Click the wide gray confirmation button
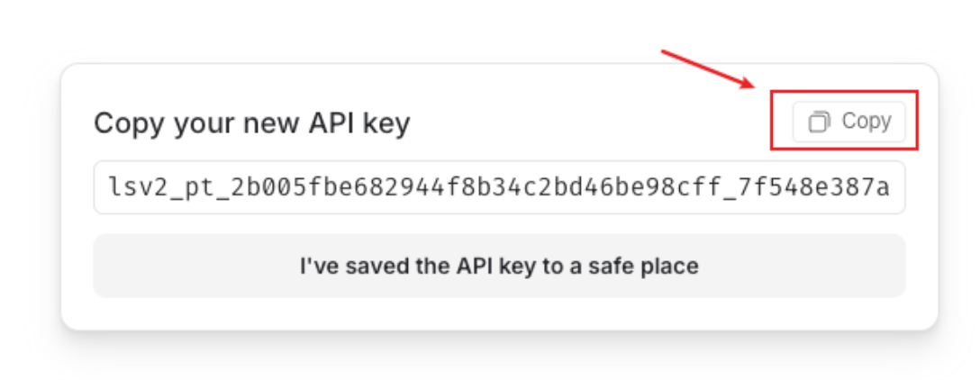 (499, 266)
